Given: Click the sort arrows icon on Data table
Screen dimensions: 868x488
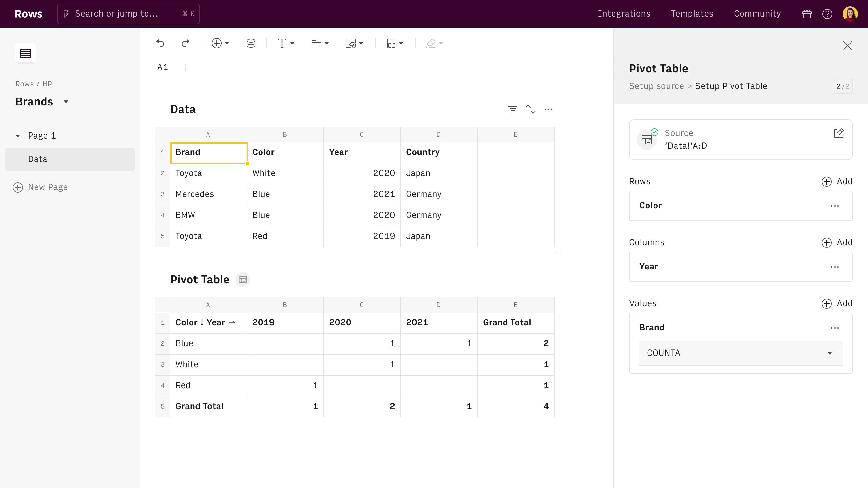Looking at the screenshot, I should click(x=530, y=109).
